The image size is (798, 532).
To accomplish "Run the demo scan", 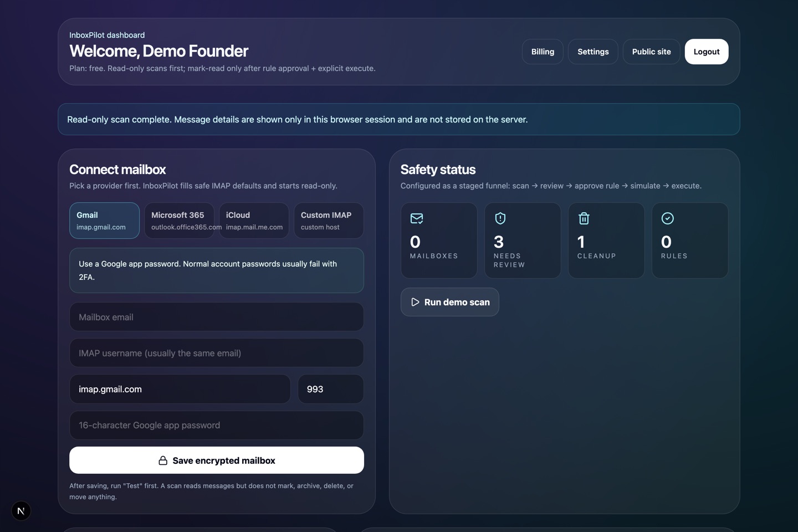I will point(450,302).
